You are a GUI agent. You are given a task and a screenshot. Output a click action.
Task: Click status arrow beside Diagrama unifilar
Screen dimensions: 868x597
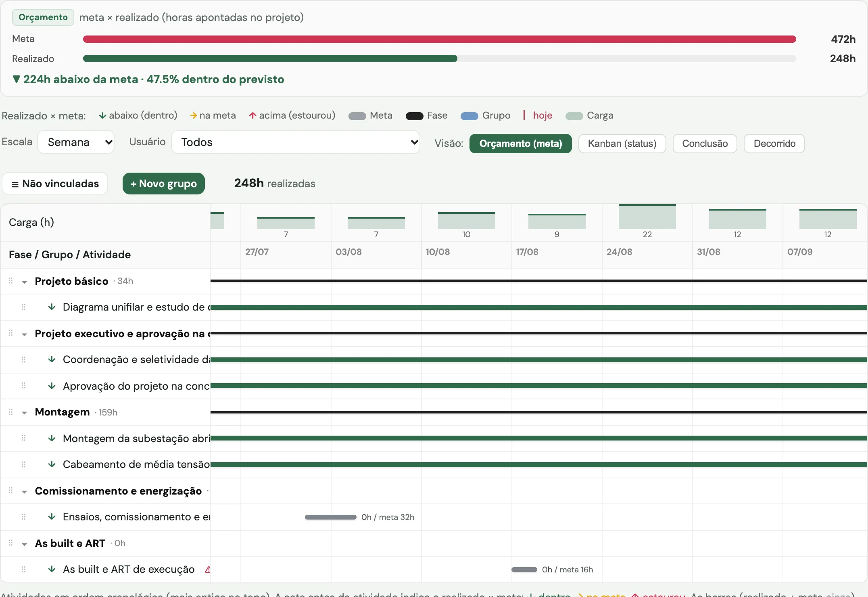click(x=52, y=307)
